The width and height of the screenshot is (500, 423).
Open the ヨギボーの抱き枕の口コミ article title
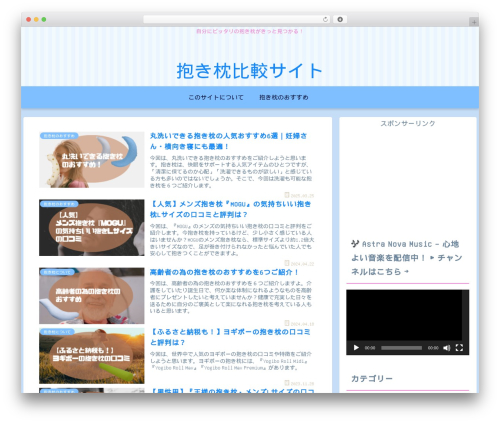[x=230, y=337]
